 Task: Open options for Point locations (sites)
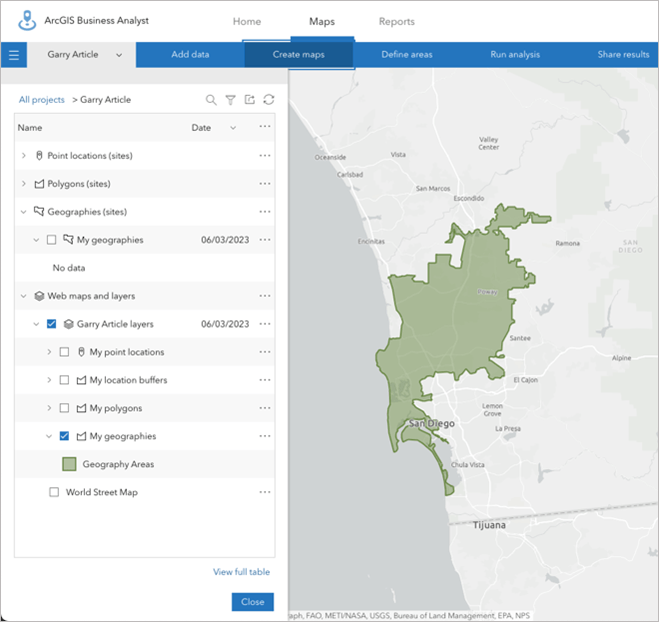coord(265,156)
